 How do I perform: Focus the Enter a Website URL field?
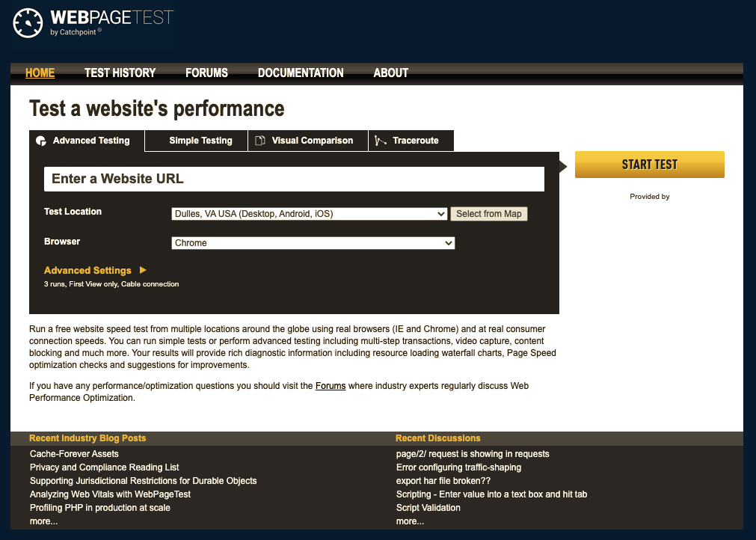(294, 179)
